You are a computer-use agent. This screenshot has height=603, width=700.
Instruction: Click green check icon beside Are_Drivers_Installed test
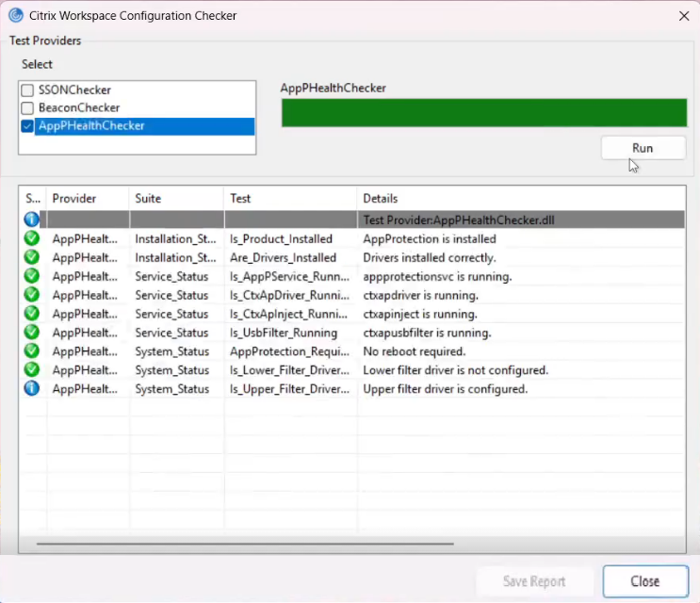32,257
